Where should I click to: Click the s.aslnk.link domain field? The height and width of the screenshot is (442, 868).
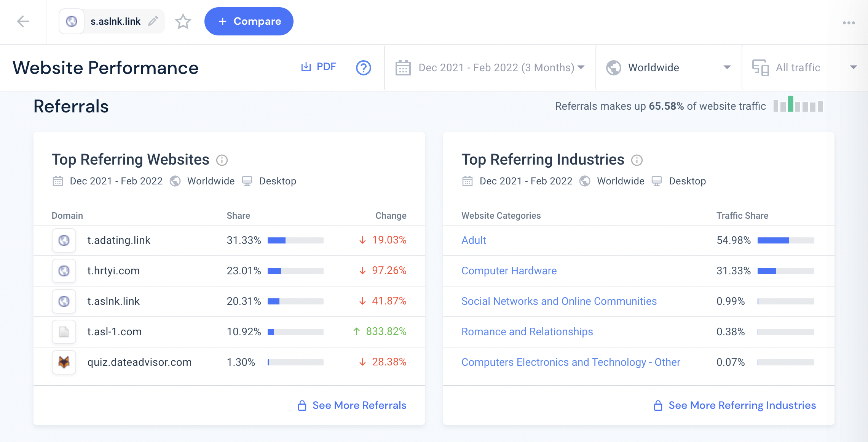(112, 21)
